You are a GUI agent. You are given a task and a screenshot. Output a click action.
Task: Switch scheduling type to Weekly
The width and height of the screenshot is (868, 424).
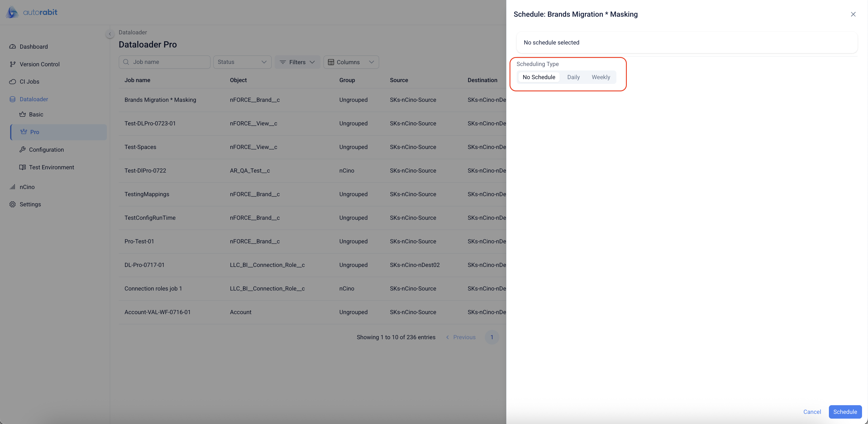[601, 77]
